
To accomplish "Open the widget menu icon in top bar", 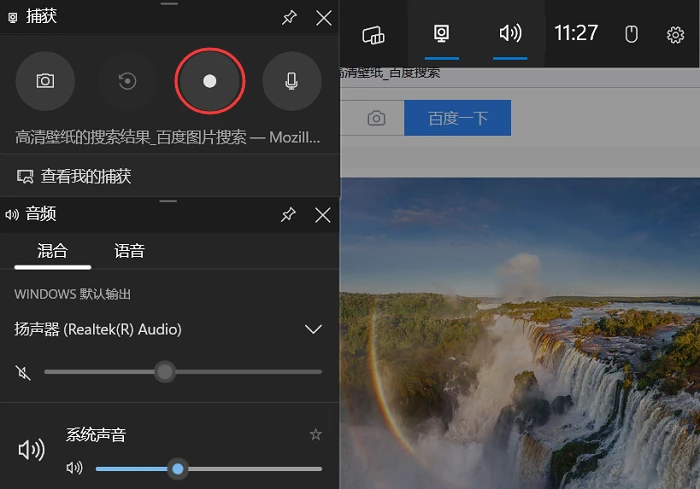I will 373,34.
